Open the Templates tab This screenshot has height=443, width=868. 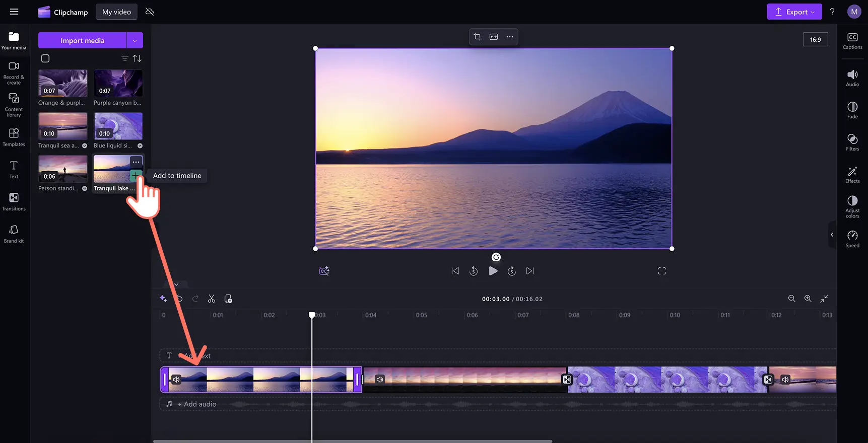pos(14,137)
